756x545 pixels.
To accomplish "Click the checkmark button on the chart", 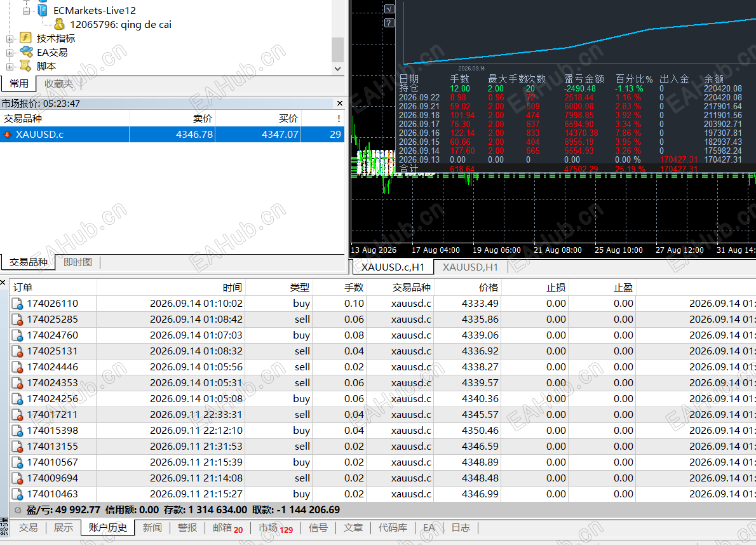I will [x=389, y=9].
